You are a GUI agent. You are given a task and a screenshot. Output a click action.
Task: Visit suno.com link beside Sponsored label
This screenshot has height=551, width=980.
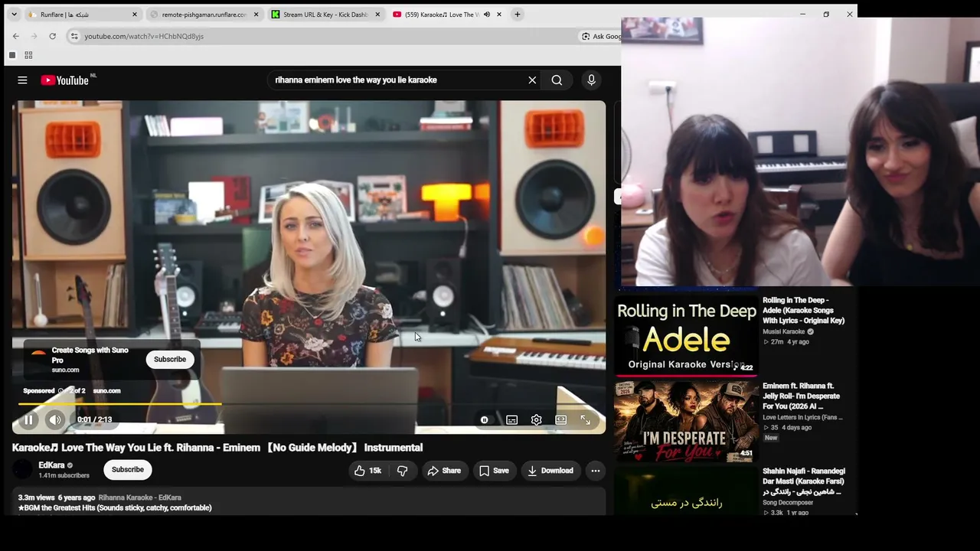pos(106,391)
